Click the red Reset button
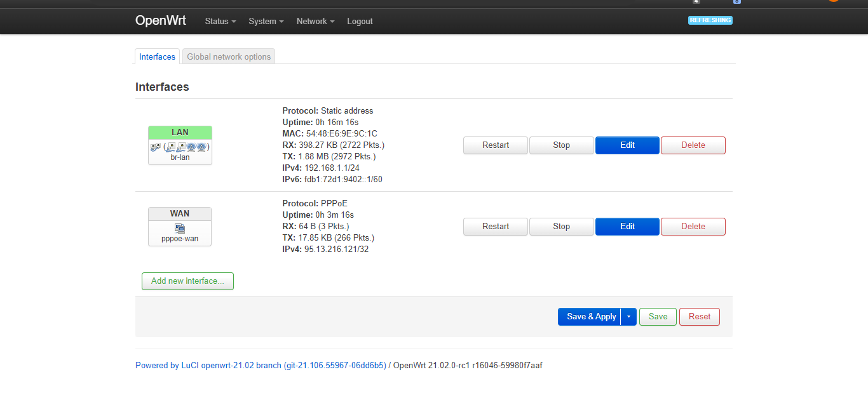 coord(700,316)
